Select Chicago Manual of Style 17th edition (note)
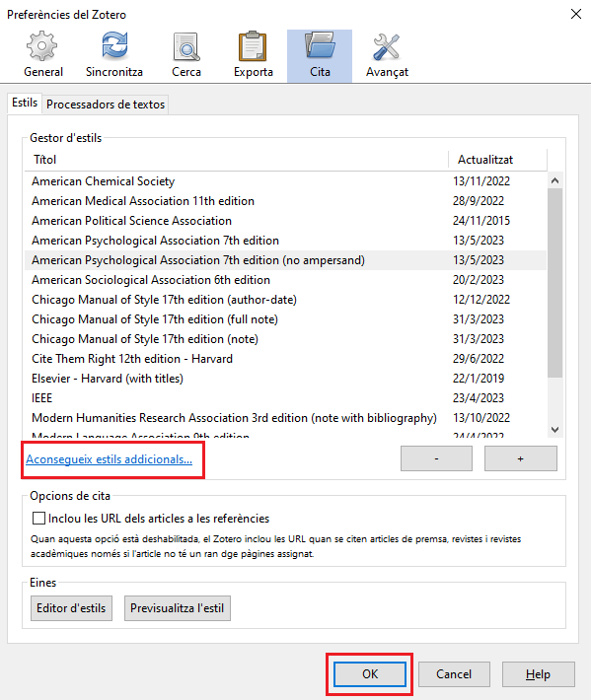The image size is (591, 700). point(285,339)
